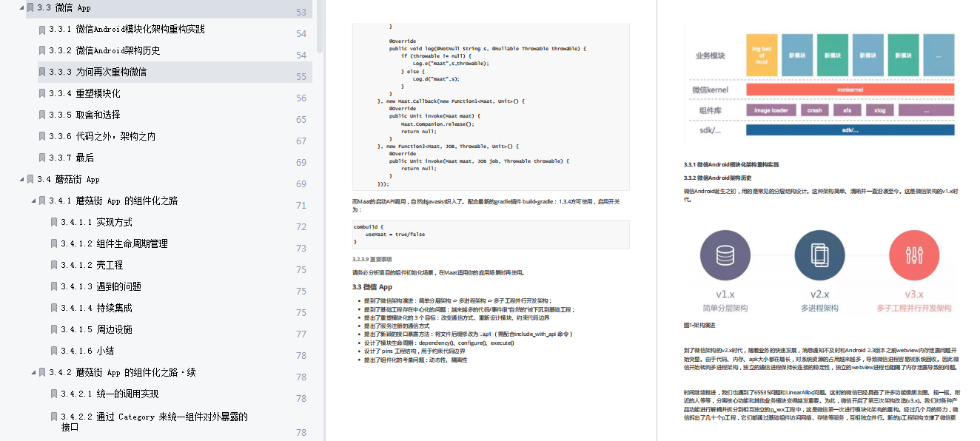980x441 pixels.
Task: Click page number 73 in the bookmark list
Action: (301, 248)
